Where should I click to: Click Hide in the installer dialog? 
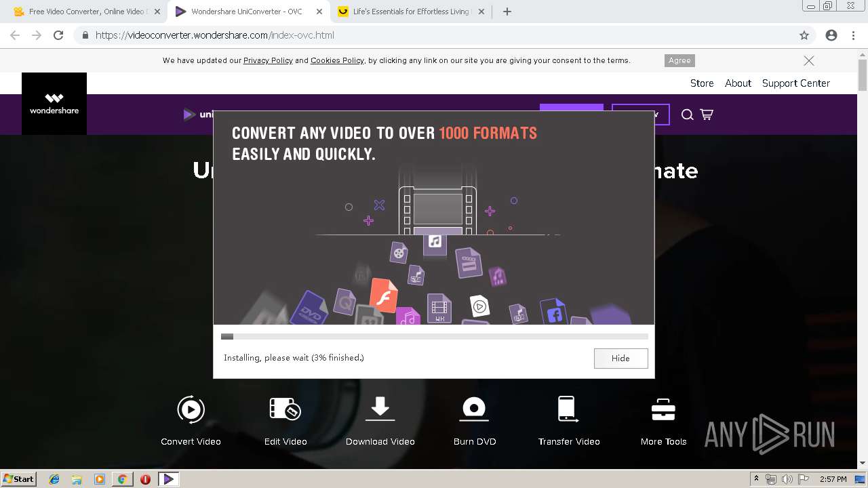tap(620, 358)
